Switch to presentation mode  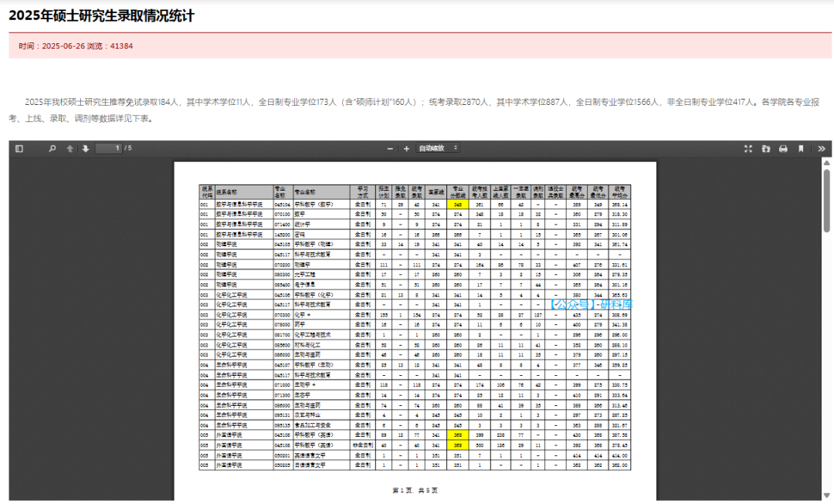pyautogui.click(x=748, y=148)
